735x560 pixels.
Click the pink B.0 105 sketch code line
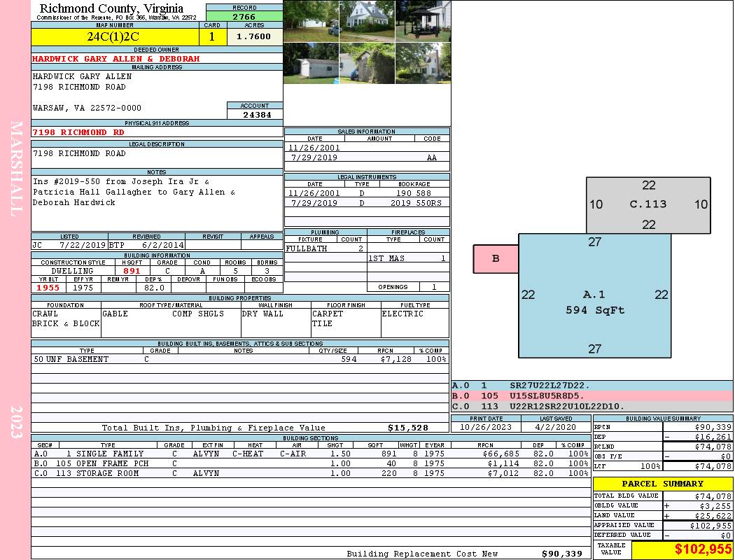click(592, 395)
